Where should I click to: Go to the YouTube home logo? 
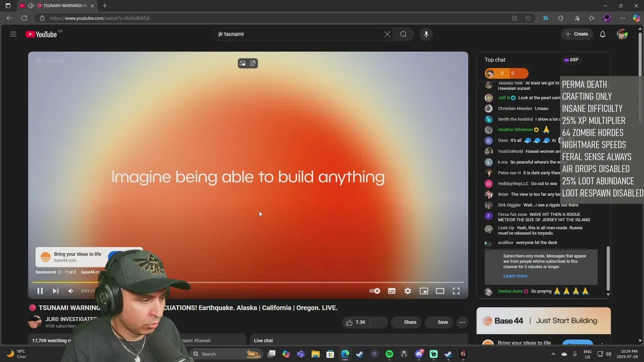(x=42, y=34)
